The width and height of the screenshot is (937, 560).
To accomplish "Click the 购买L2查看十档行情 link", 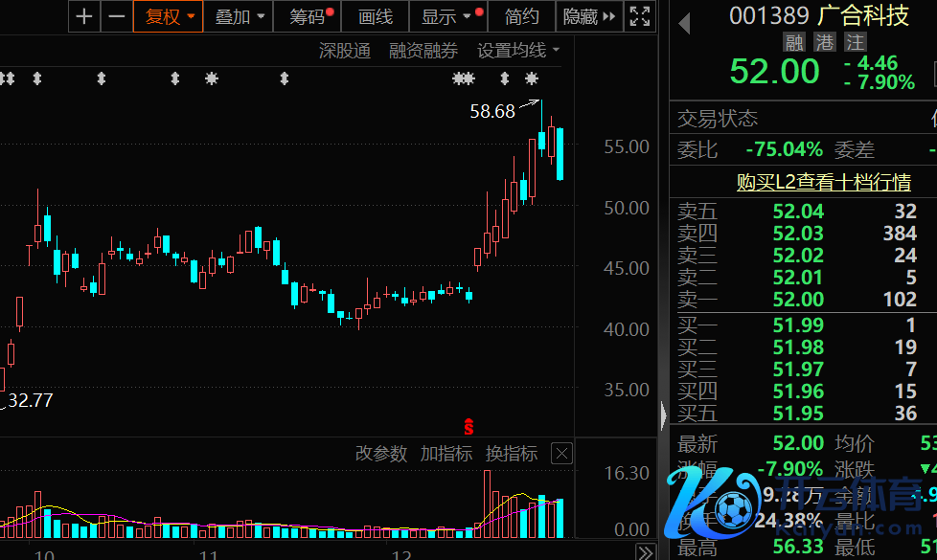I will (823, 182).
